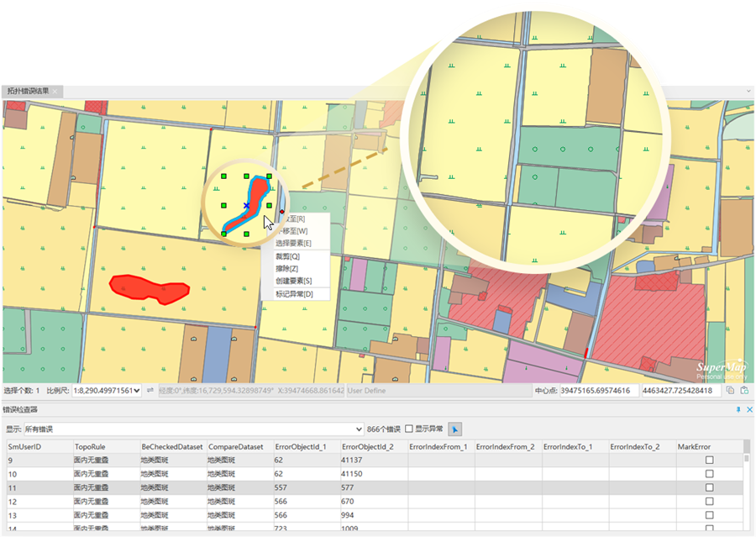
Task: Click the top-right green selection handle
Action: click(x=269, y=176)
